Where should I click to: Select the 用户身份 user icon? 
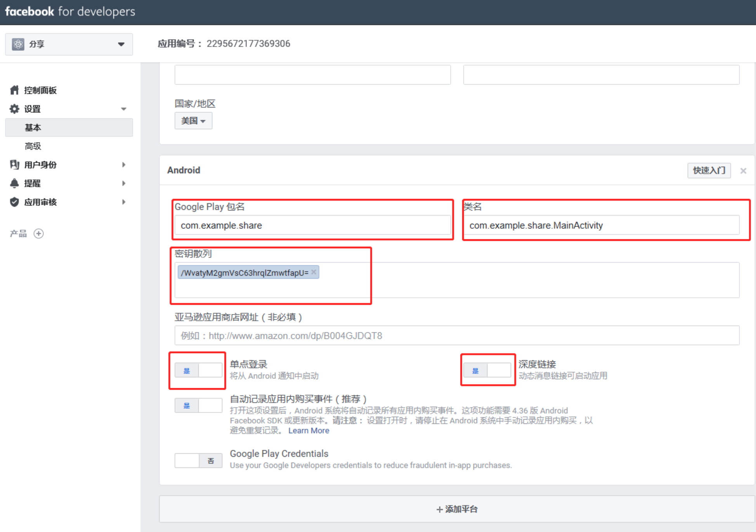(14, 165)
